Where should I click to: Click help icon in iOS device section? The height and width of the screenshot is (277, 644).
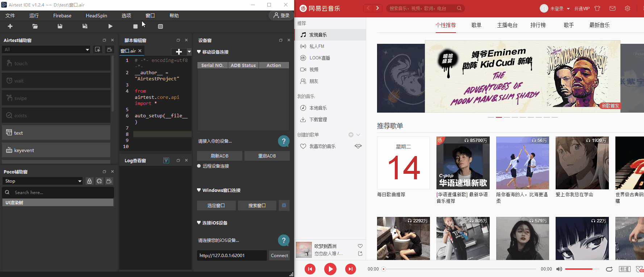tap(284, 240)
